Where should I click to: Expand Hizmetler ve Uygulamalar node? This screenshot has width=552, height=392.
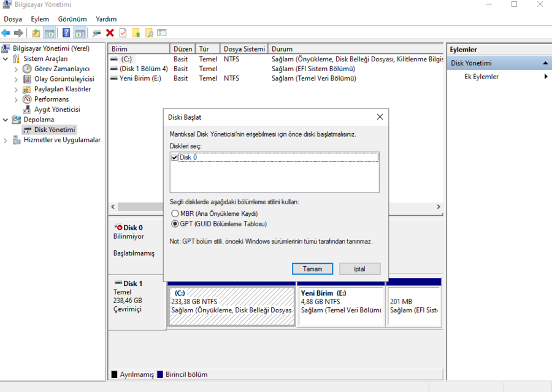tap(6, 140)
